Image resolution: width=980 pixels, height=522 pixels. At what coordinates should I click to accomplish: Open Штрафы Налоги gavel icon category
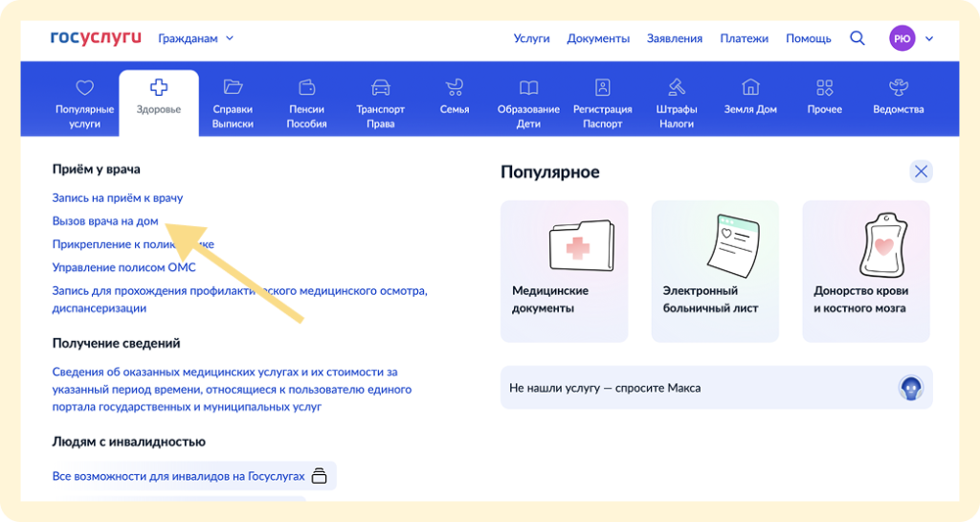click(x=677, y=103)
